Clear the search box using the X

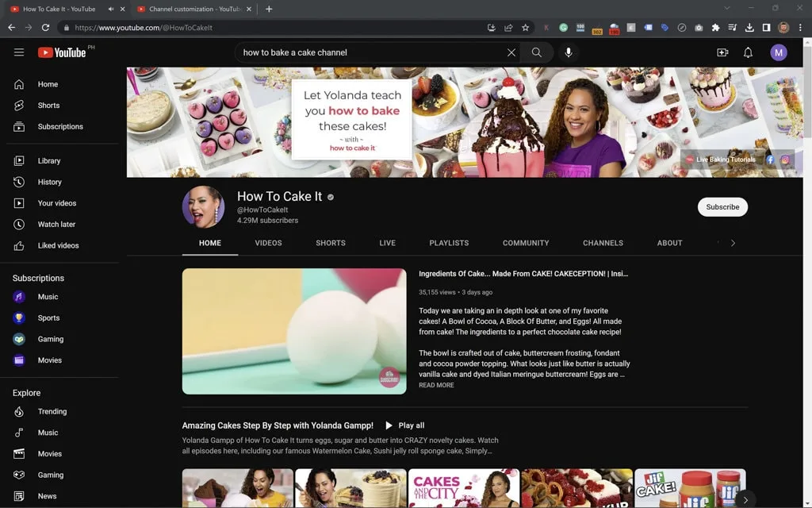511,52
